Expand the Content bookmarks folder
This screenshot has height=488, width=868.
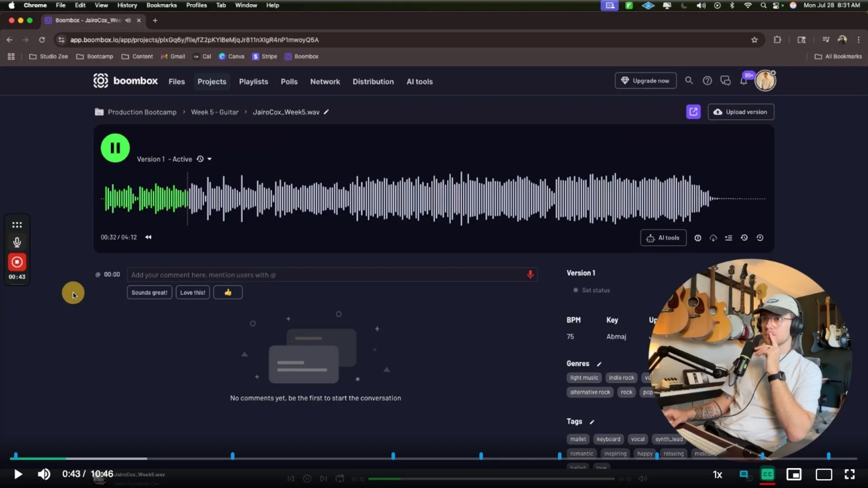pos(137,56)
